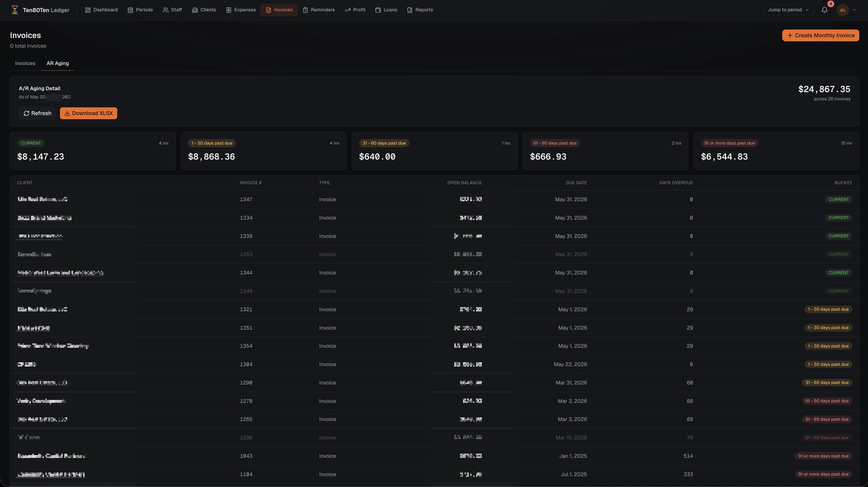Click the Mar 15, 2026 due date
The image size is (868, 487).
pos(571,438)
